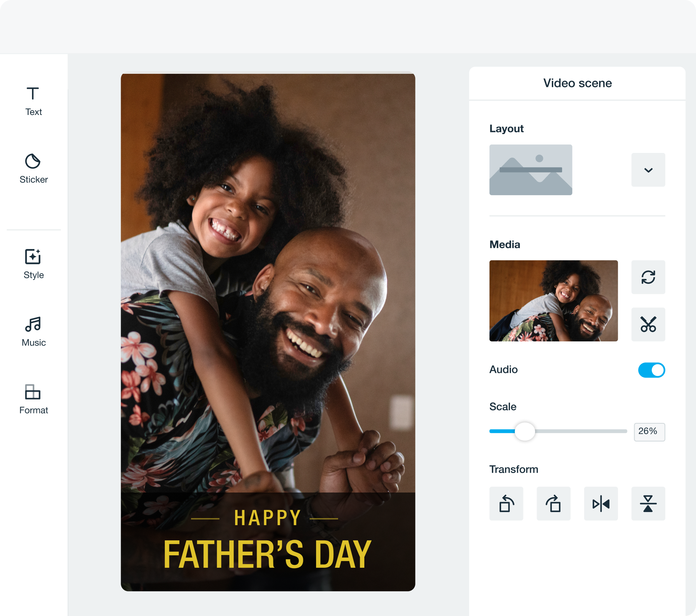
Task: Flip the video horizontally
Action: 601,504
